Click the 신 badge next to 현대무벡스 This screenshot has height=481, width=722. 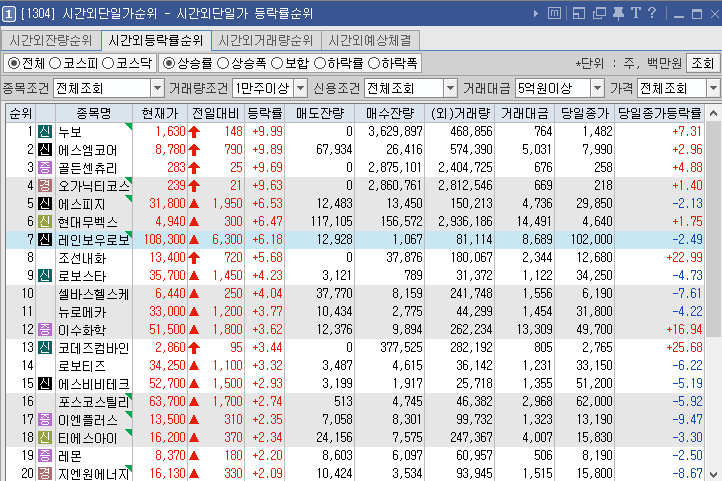(x=45, y=221)
